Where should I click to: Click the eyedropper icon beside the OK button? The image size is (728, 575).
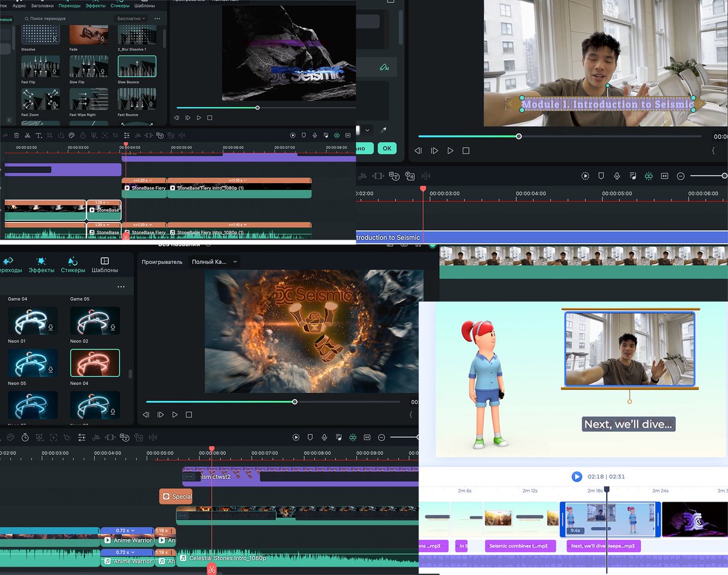click(383, 130)
